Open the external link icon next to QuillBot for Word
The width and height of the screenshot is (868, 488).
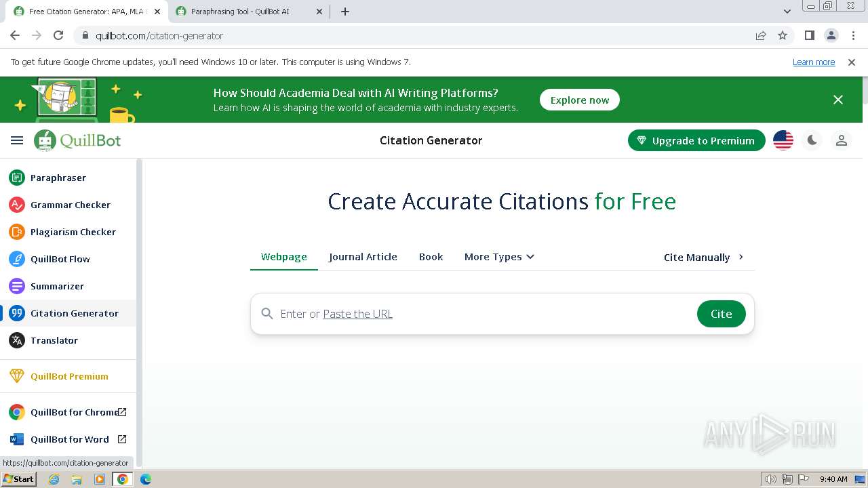(x=122, y=439)
